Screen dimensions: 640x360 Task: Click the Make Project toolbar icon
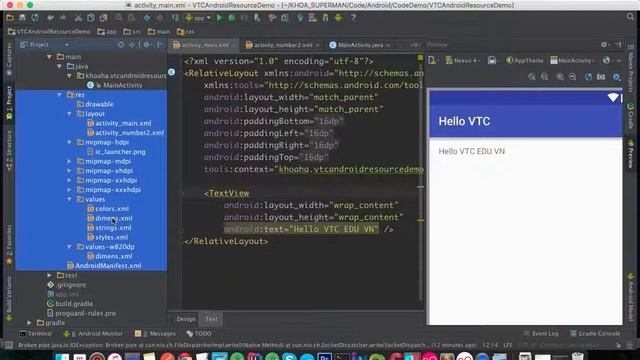coord(175,18)
